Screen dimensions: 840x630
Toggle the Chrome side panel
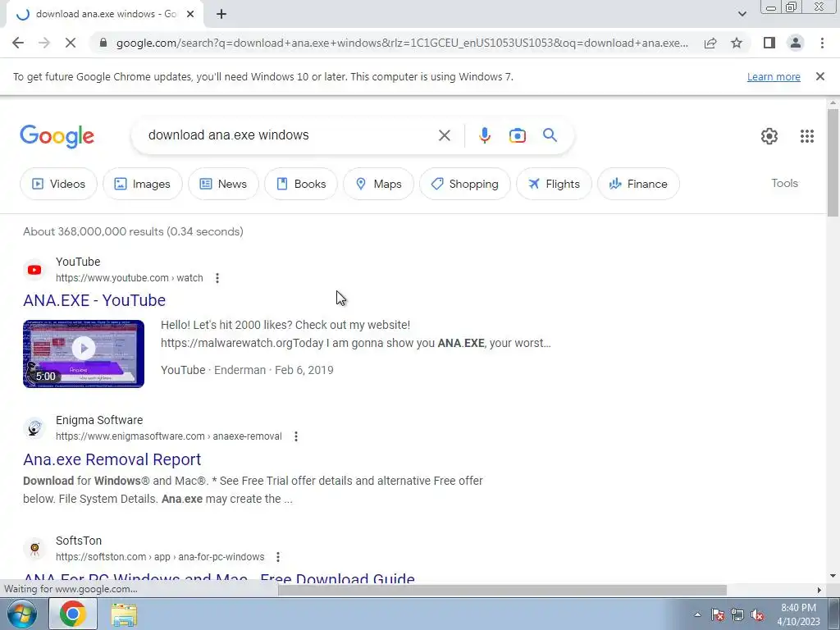[769, 43]
